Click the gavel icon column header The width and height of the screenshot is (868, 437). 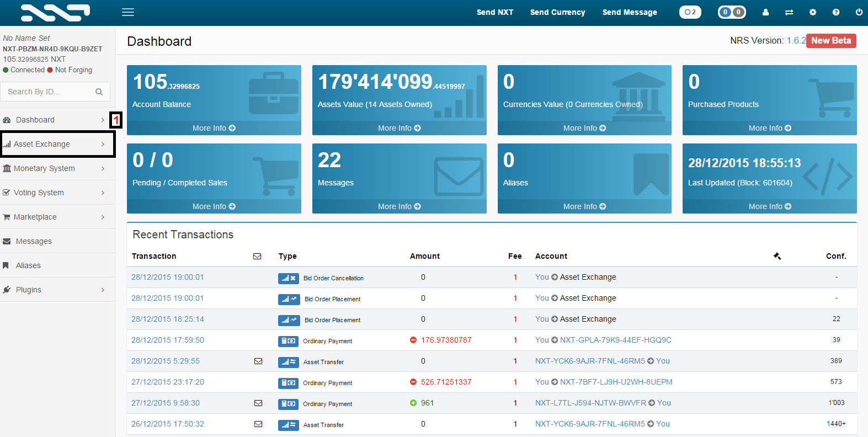point(777,256)
